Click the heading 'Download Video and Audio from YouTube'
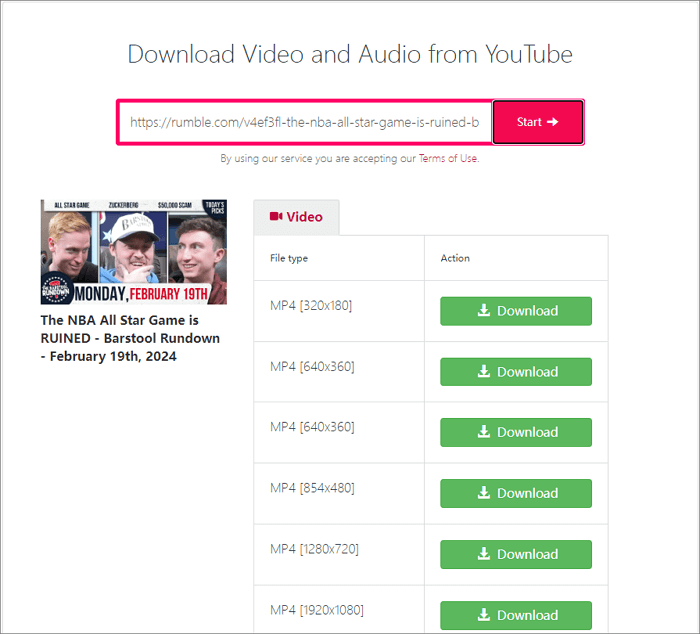The width and height of the screenshot is (700, 634). [x=350, y=54]
